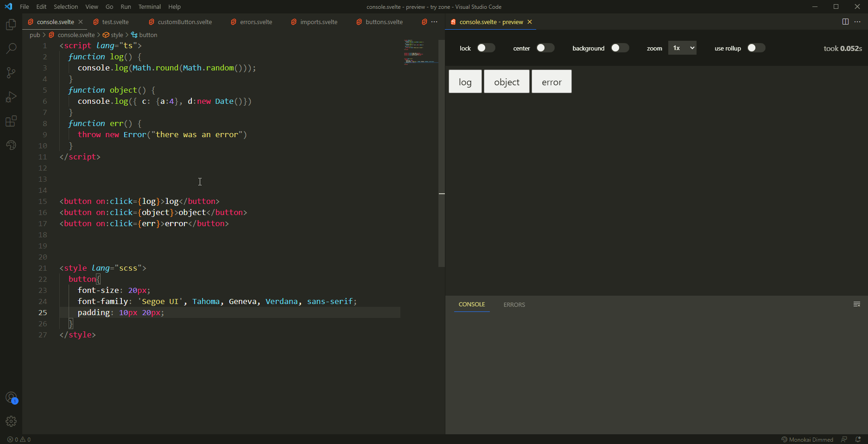Click the 'throw new Error' code line

click(x=162, y=134)
